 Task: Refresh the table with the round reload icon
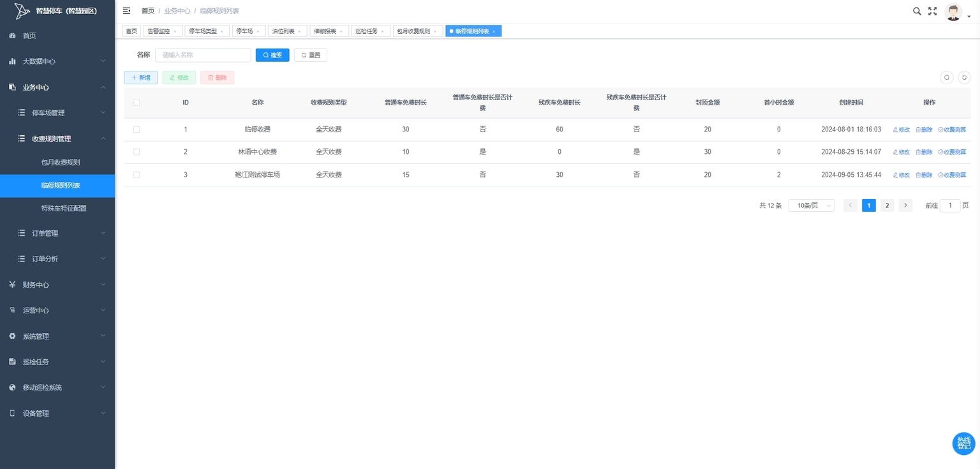click(964, 77)
